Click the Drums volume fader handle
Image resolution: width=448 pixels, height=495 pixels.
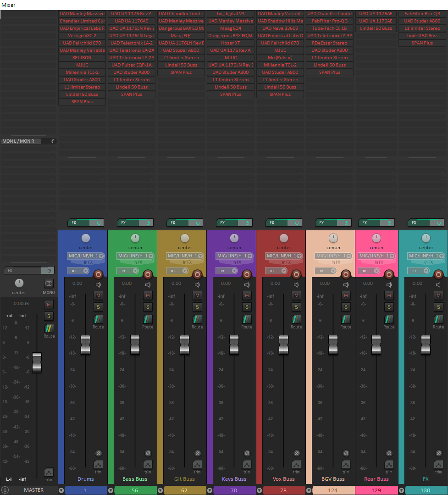pyautogui.click(x=85, y=345)
